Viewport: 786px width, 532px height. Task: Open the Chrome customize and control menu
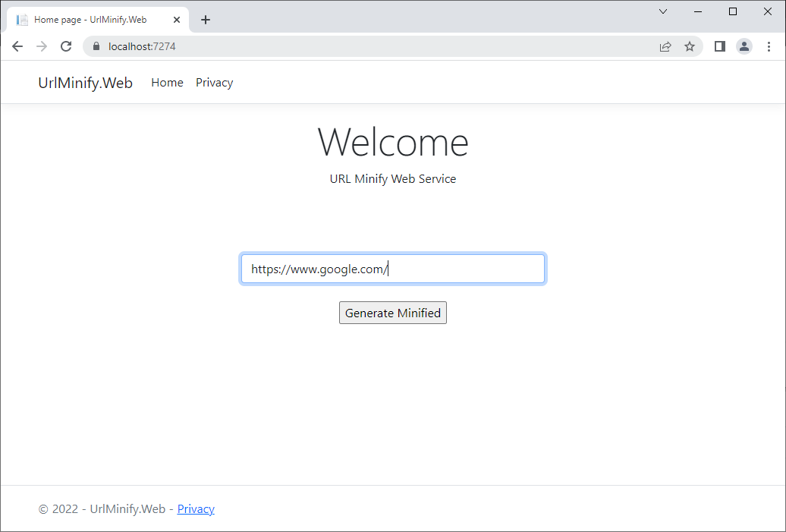(x=769, y=46)
